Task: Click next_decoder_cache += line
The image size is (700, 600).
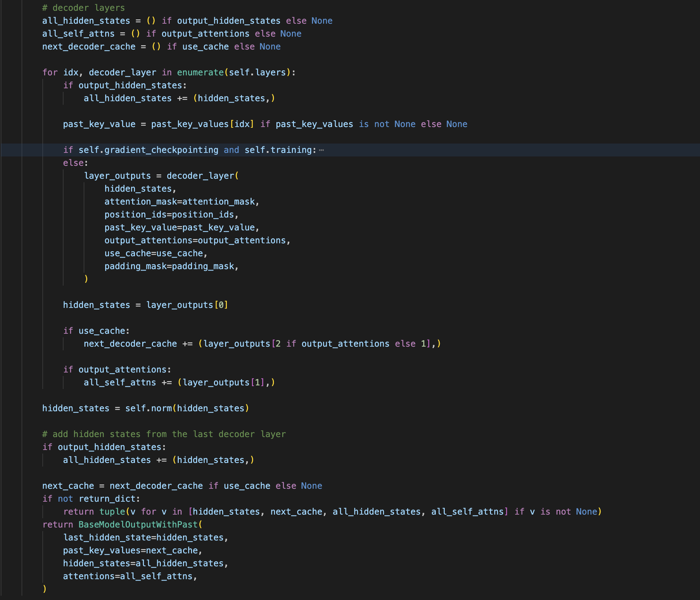Action: [x=130, y=344]
